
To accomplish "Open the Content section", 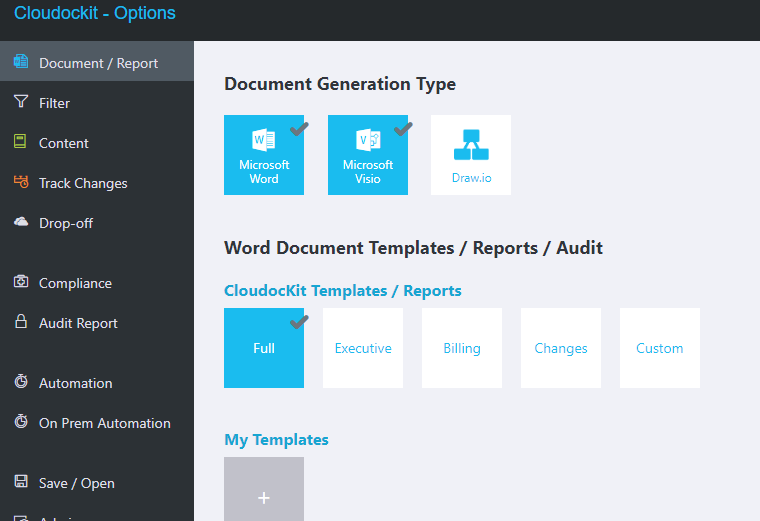I will 97,143.
